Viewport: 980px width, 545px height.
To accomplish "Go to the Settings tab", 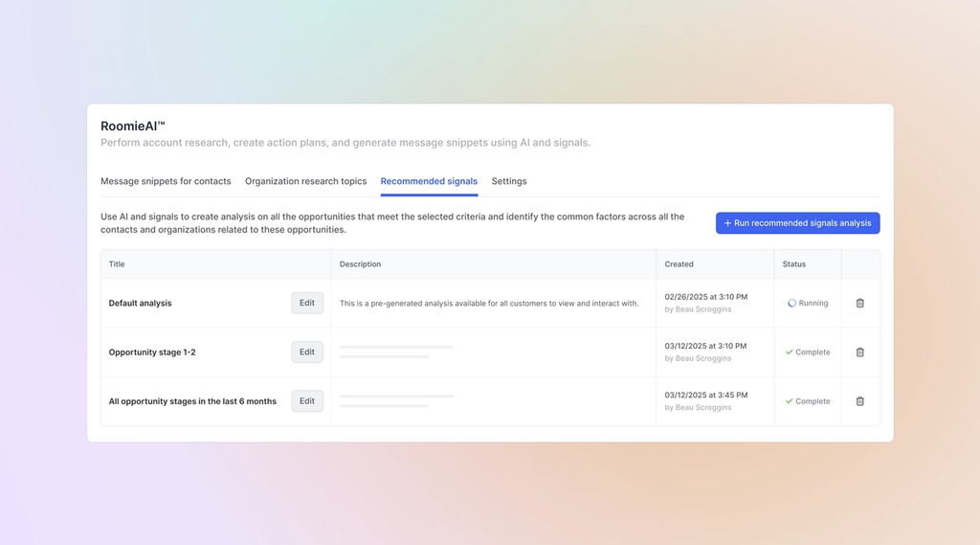I will tap(509, 181).
